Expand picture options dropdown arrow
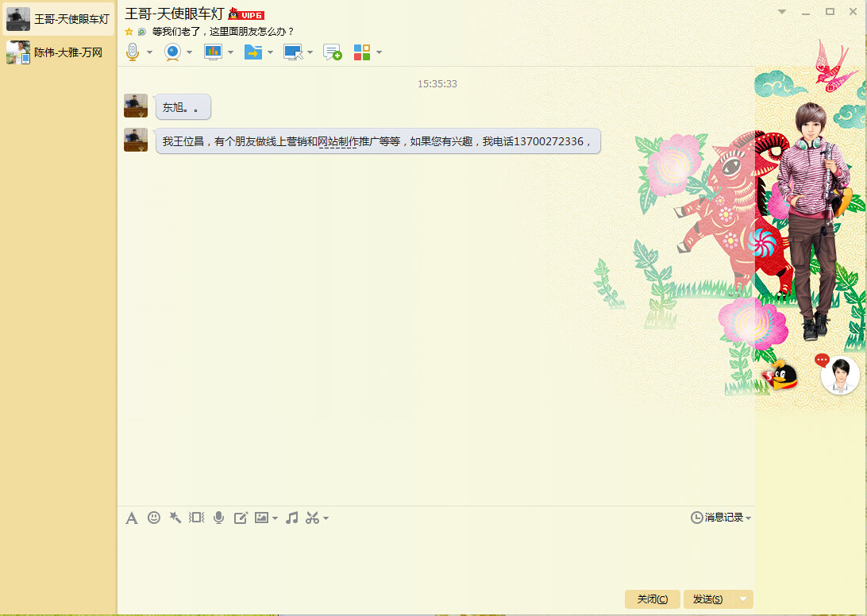Viewport: 867px width, 616px height. tap(276, 518)
